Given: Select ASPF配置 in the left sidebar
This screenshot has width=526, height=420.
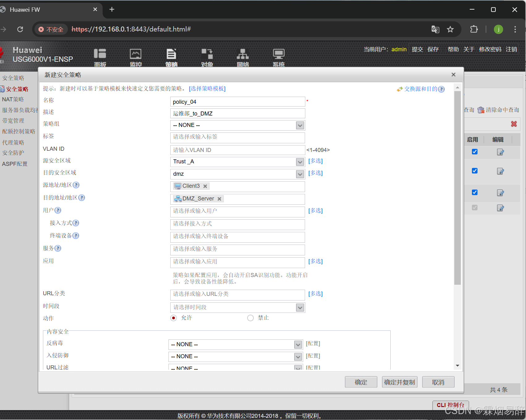Looking at the screenshot, I should point(15,164).
